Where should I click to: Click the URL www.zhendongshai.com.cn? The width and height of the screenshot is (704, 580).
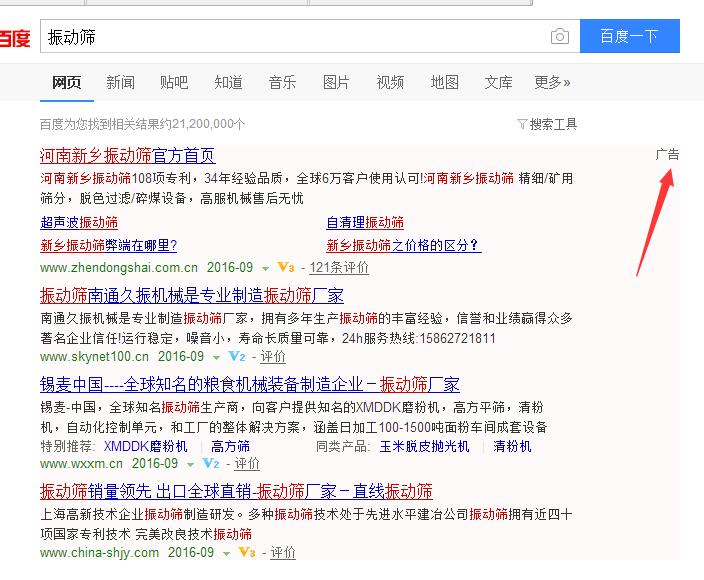[x=119, y=268]
